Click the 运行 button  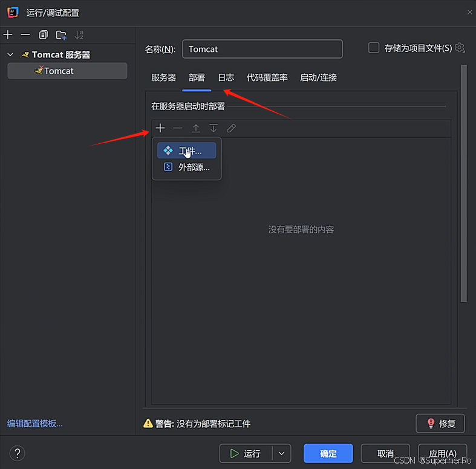246,453
